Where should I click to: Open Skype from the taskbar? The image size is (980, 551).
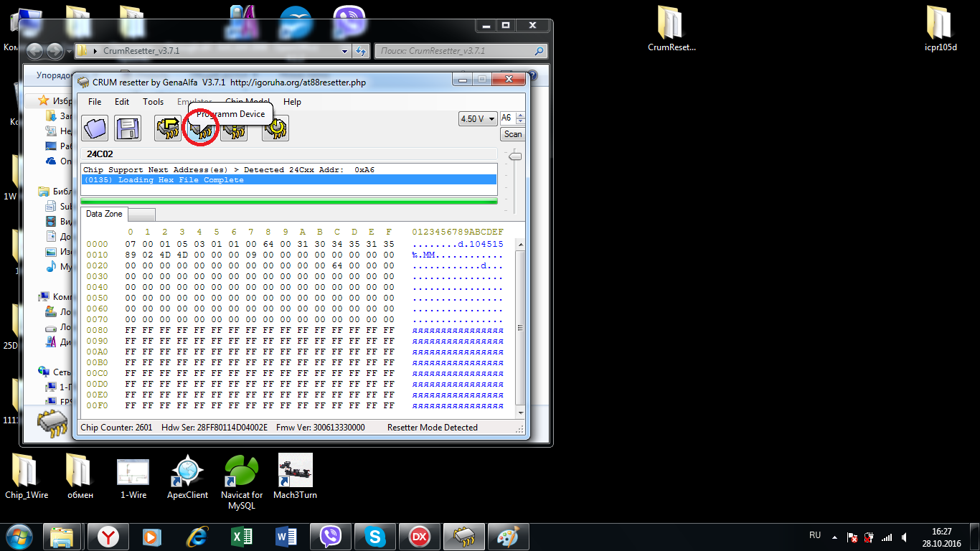(374, 536)
